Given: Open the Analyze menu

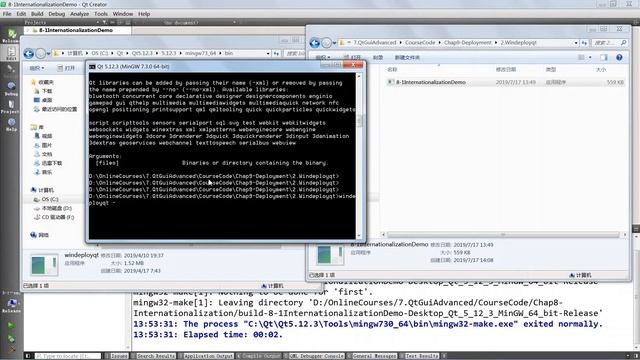Looking at the screenshot, I should 79,14.
